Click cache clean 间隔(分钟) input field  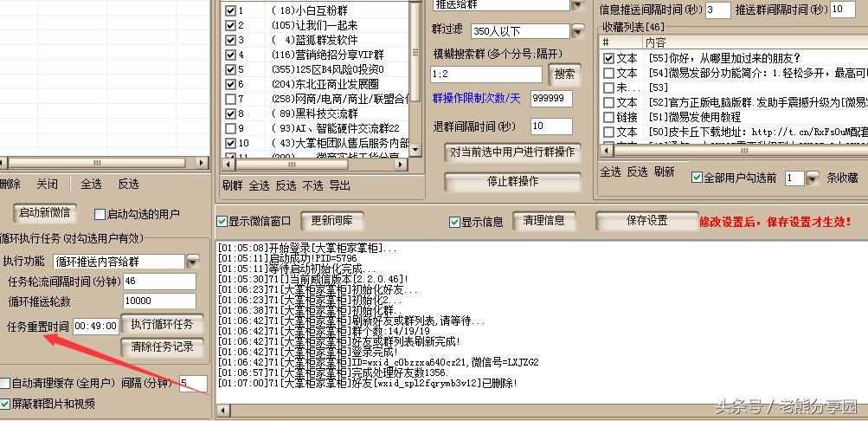pos(193,384)
